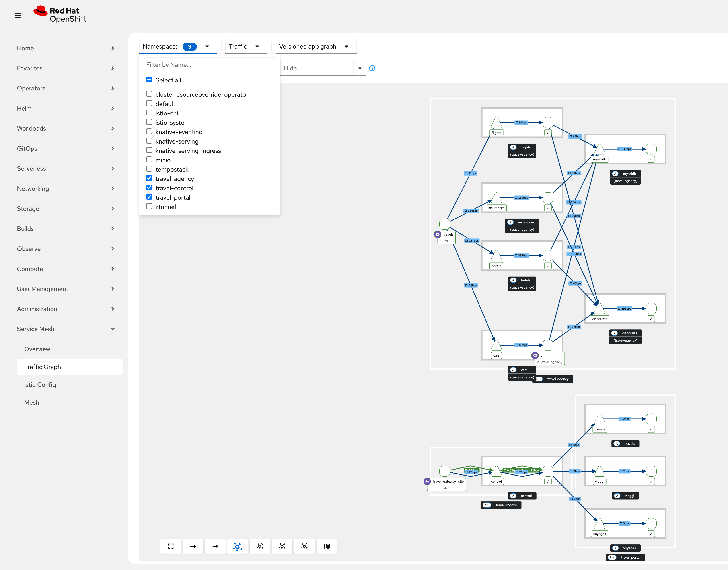Click the 393bps discounts edge label

coord(624,308)
